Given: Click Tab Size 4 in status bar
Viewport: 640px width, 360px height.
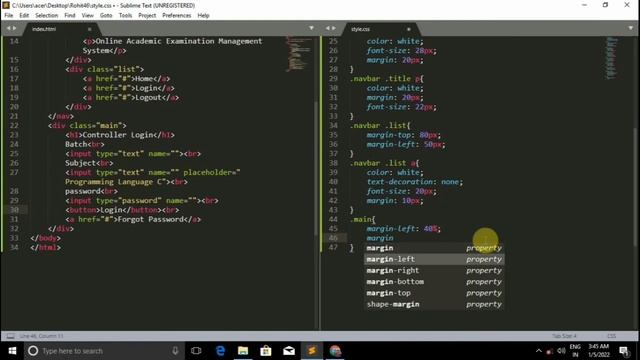Looking at the screenshot, I should (564, 336).
